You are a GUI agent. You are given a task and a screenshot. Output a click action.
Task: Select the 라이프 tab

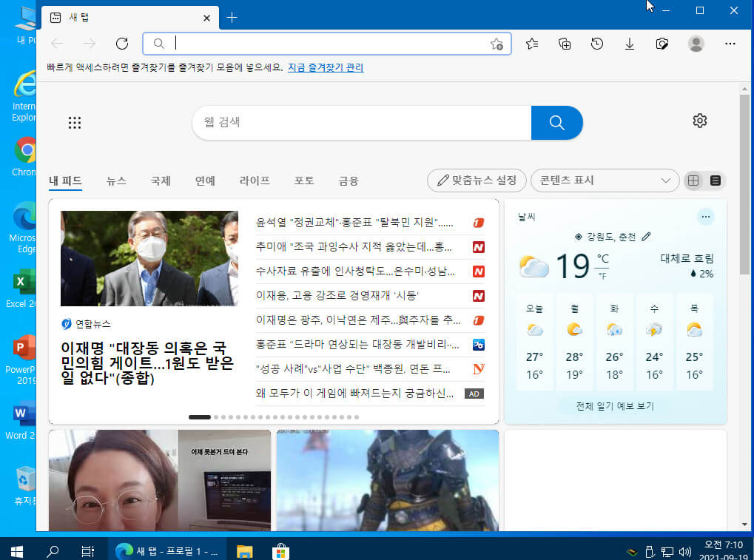click(255, 181)
